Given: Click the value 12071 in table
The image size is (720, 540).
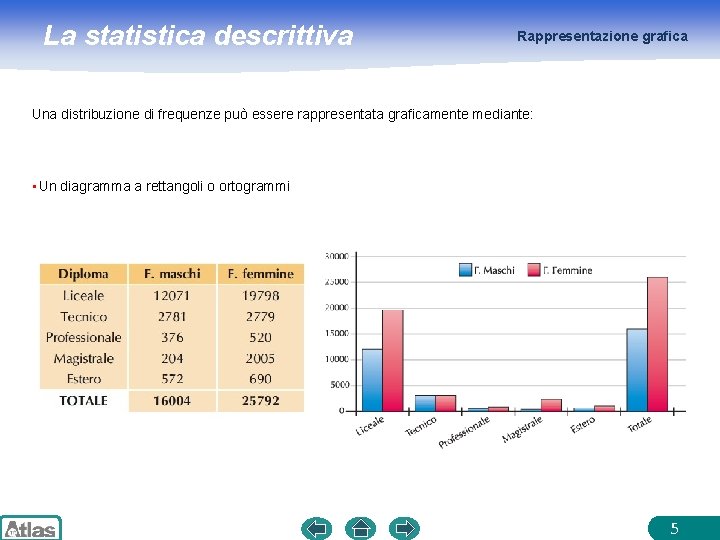Looking at the screenshot, I should tap(172, 296).
